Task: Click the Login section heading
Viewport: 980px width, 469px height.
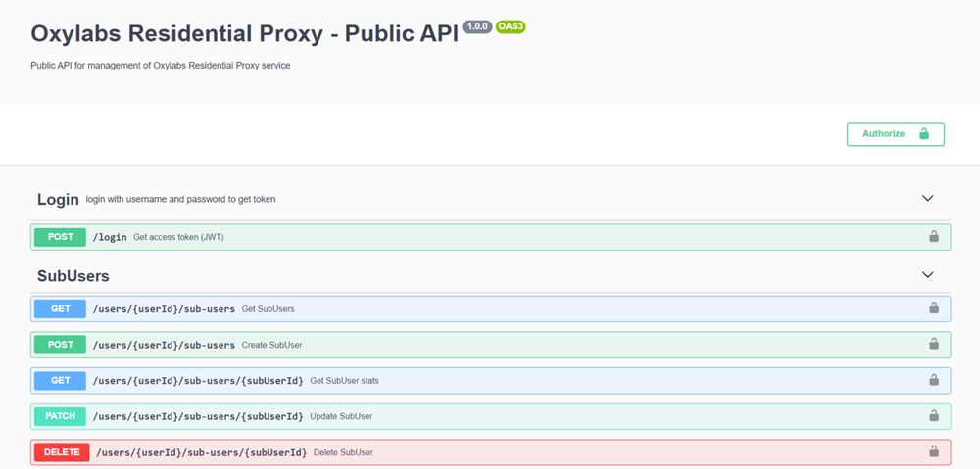Action: coord(58,199)
